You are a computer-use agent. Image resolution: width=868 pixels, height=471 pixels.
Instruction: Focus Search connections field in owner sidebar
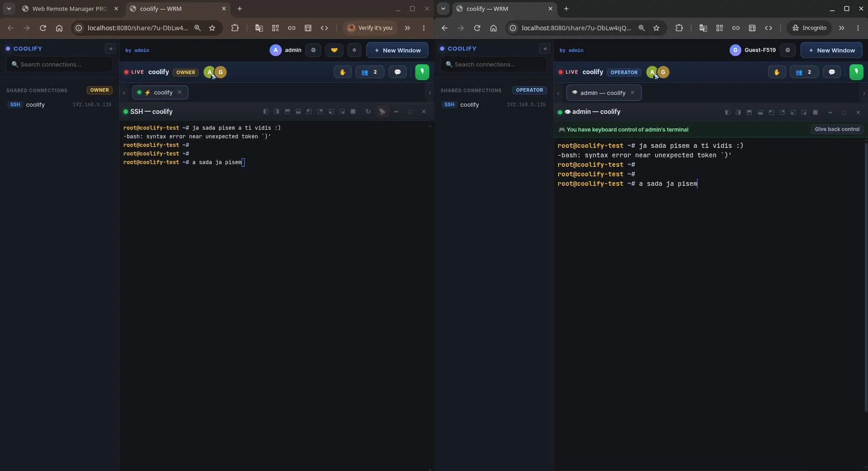tap(60, 64)
